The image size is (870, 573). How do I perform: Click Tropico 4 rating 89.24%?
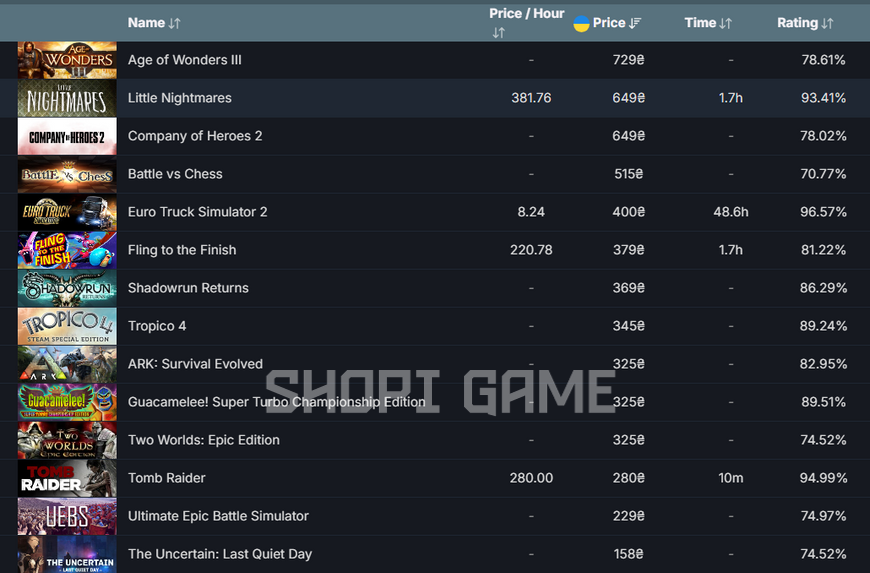coord(823,326)
